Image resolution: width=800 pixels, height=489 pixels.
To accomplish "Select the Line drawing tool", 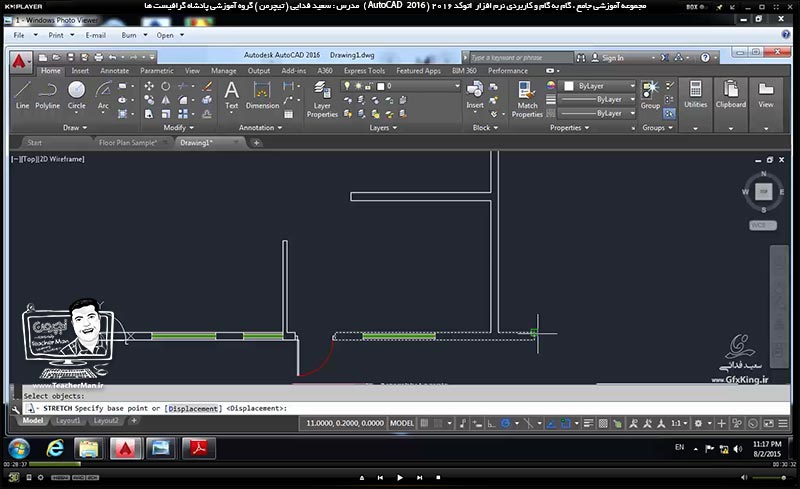I will pos(22,95).
